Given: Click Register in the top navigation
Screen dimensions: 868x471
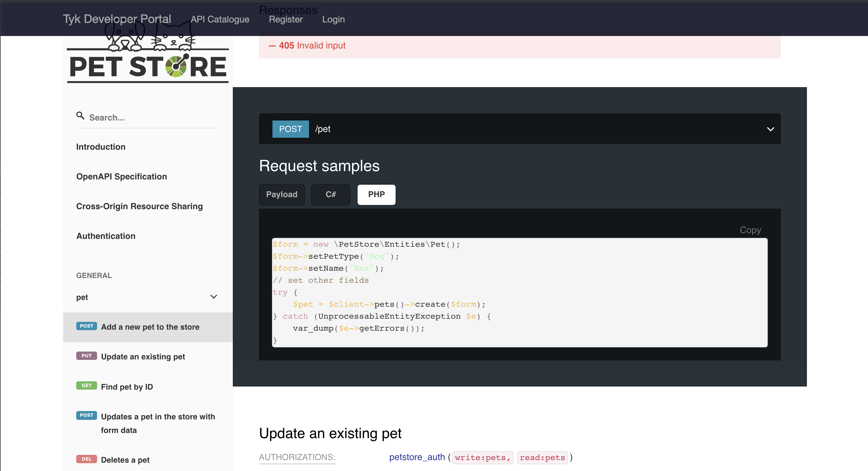Looking at the screenshot, I should click(x=286, y=19).
